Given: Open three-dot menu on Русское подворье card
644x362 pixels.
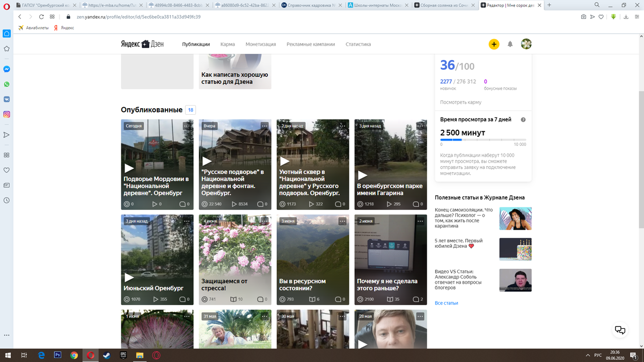Looking at the screenshot, I should [x=265, y=125].
